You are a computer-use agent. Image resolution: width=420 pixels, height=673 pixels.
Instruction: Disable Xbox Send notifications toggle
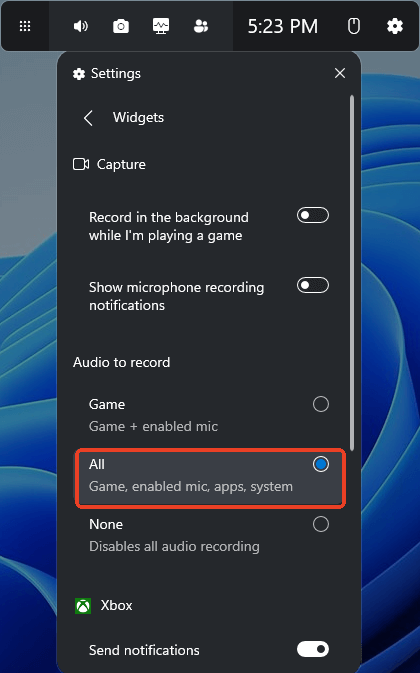[313, 649]
